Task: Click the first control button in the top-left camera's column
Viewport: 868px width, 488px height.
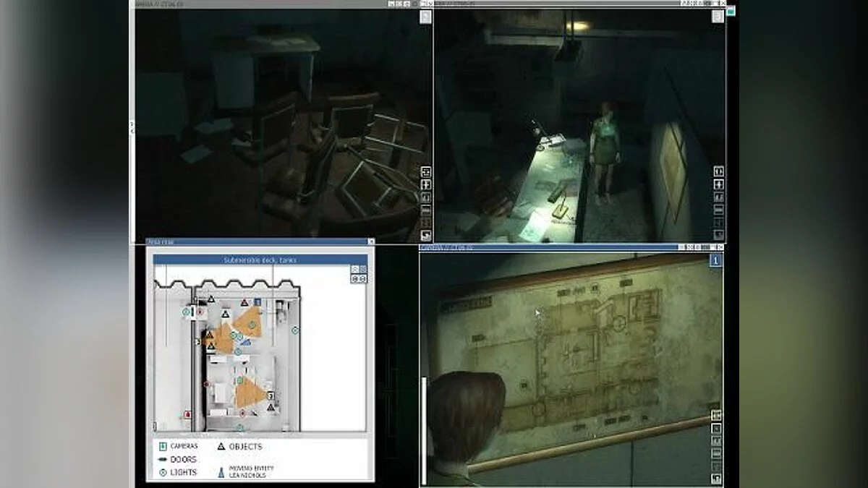Action: pyautogui.click(x=426, y=171)
